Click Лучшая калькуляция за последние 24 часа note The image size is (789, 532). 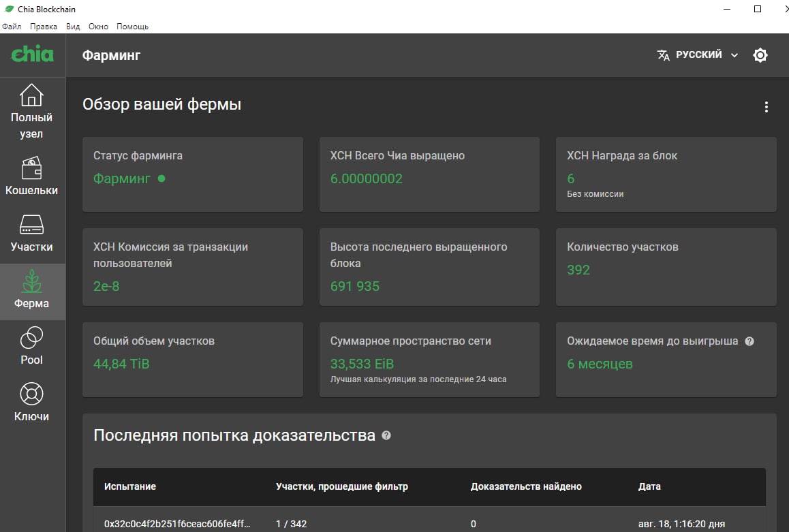click(x=418, y=379)
